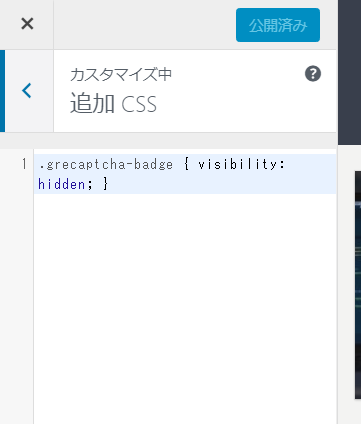Click the 公開済み publish button
This screenshot has width=361, height=424.
[x=278, y=25]
